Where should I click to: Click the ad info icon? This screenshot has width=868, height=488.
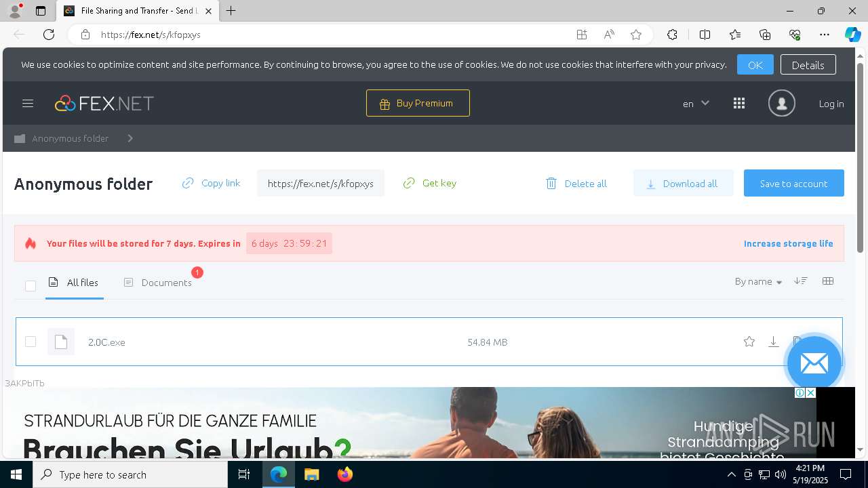click(x=800, y=393)
